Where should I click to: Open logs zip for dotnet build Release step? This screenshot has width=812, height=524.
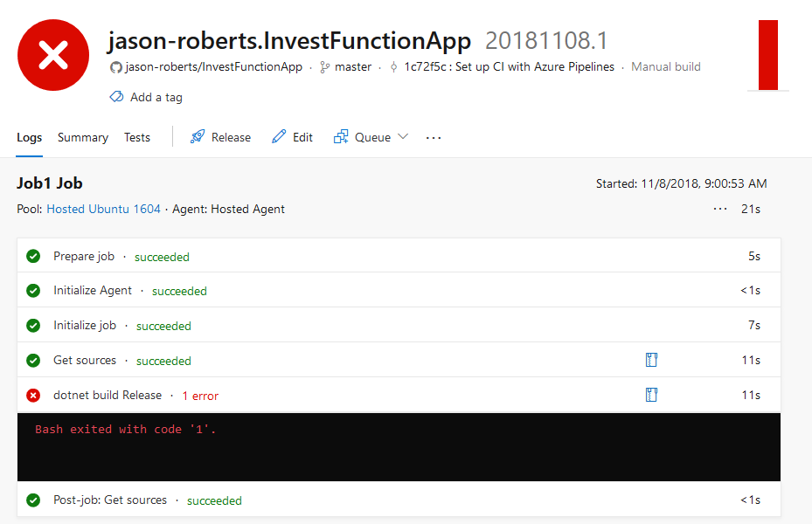pos(651,394)
